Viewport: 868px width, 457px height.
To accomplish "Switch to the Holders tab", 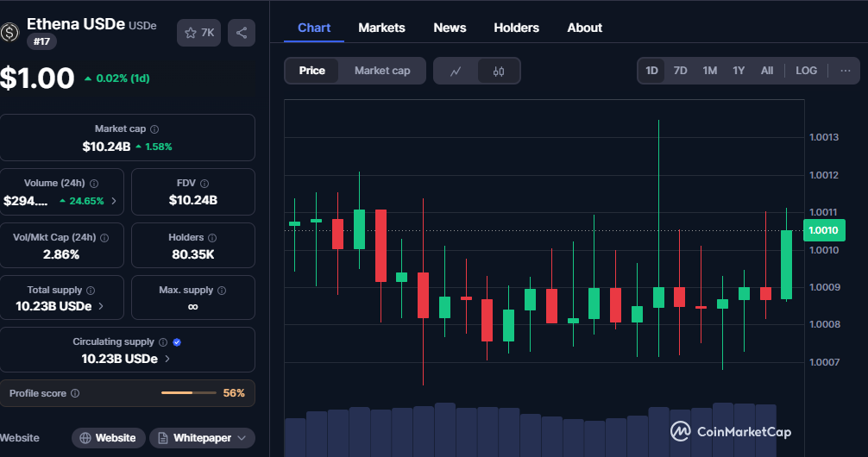I will click(x=516, y=28).
